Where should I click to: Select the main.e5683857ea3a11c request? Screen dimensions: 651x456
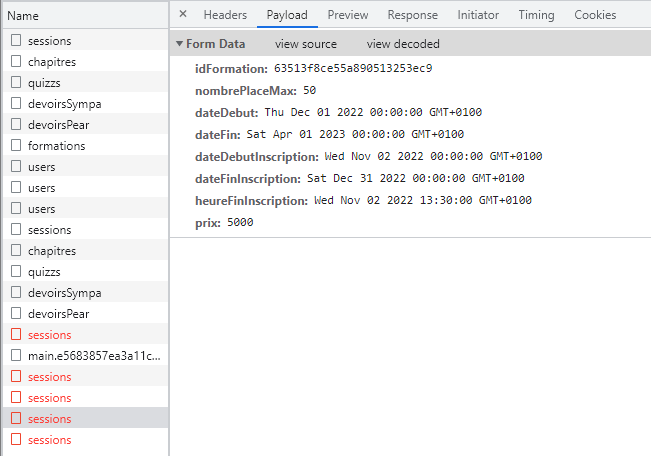point(94,356)
